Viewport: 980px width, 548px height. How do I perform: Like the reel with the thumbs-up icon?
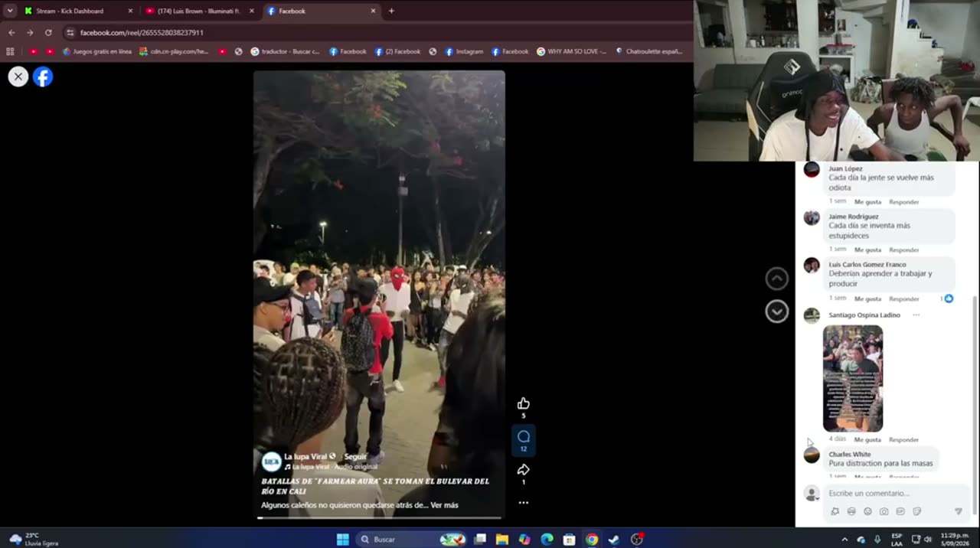click(524, 403)
